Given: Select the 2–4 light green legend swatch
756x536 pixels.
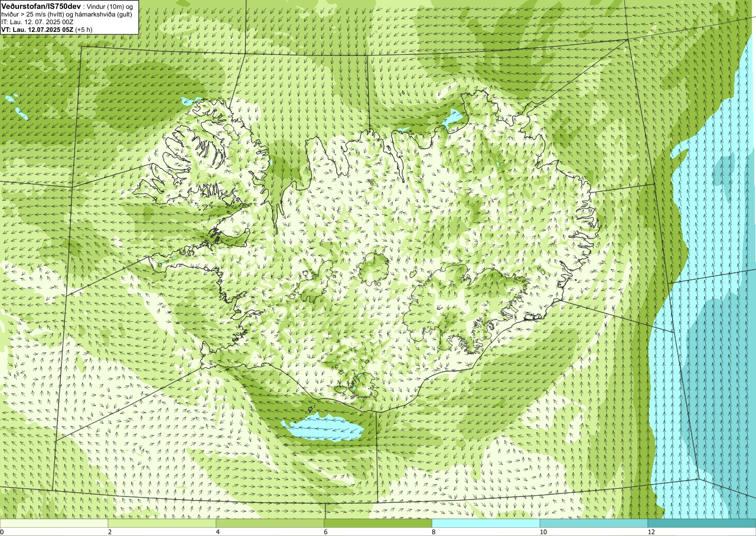Looking at the screenshot, I should (162, 523).
